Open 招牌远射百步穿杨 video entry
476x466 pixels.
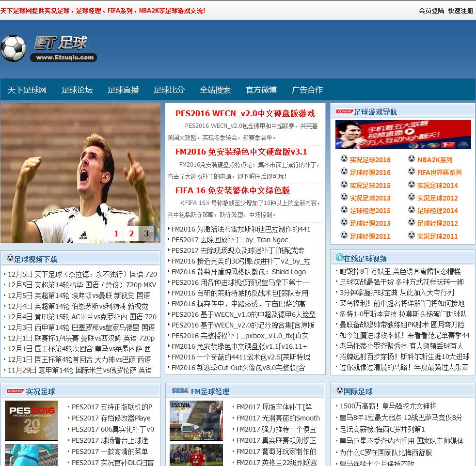(x=404, y=357)
